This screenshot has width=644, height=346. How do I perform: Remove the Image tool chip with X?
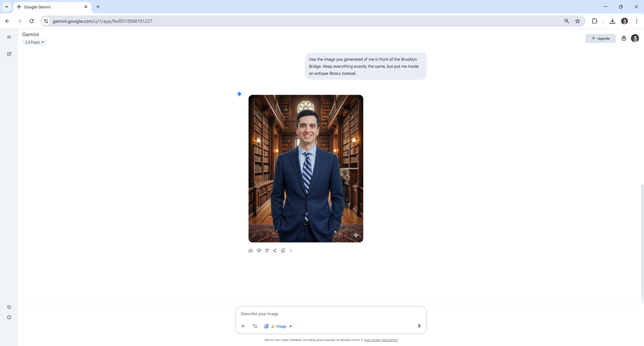[x=291, y=326]
